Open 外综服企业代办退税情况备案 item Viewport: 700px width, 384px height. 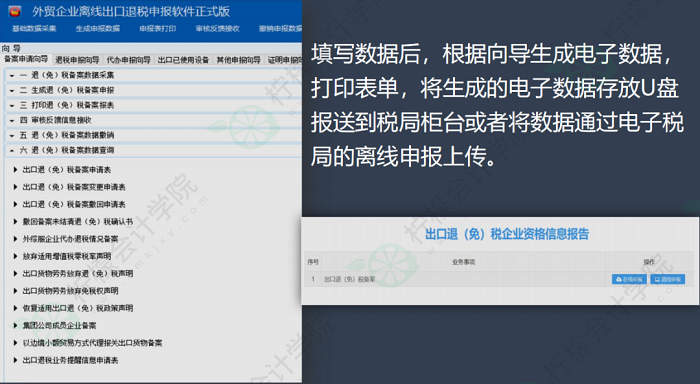coord(70,239)
